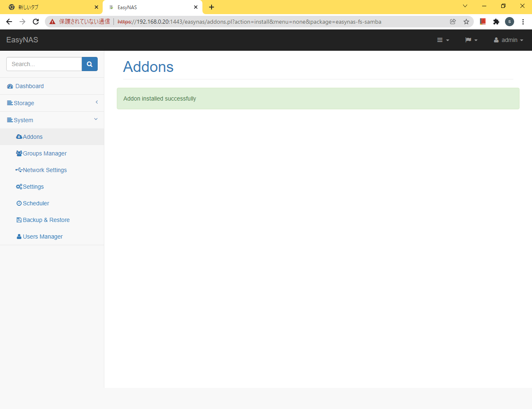Open the Settings page in sidebar
The width and height of the screenshot is (532, 409).
coord(33,187)
